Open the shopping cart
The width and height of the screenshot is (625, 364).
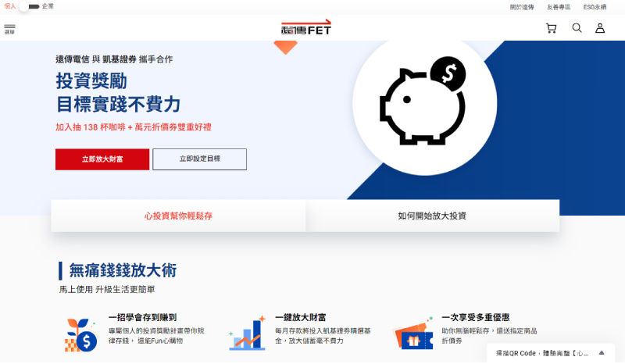click(552, 28)
